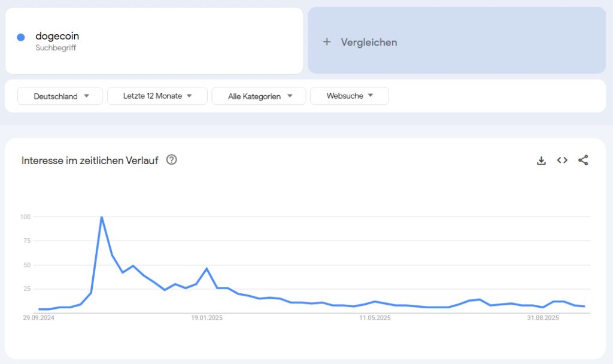Open the embed code icon

point(562,160)
